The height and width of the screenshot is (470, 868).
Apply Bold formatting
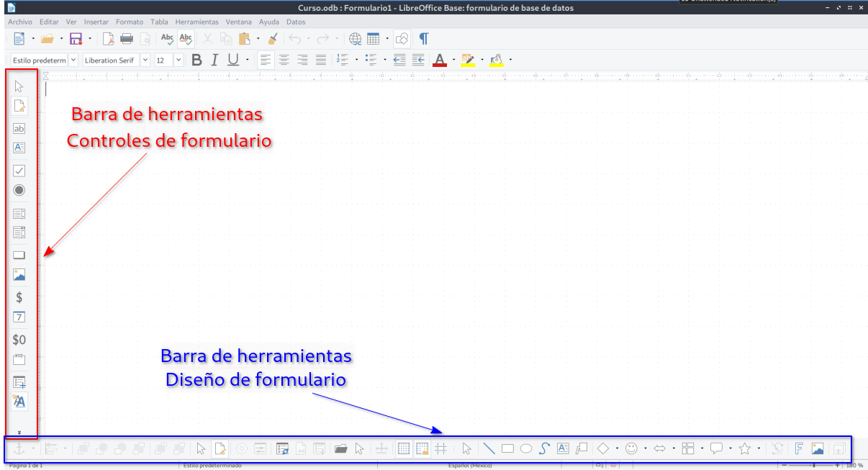196,60
